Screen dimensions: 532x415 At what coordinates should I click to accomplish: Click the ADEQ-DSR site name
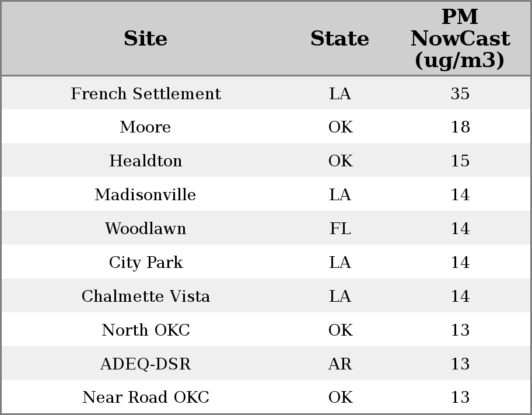[x=145, y=364]
